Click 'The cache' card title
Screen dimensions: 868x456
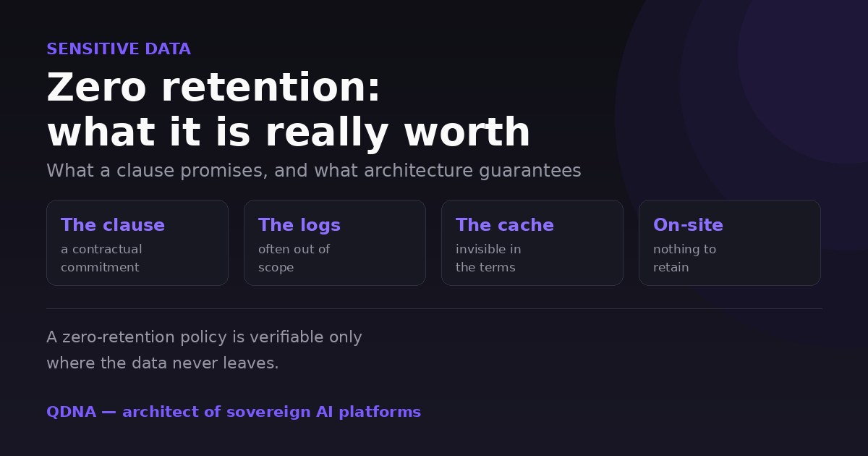(505, 225)
